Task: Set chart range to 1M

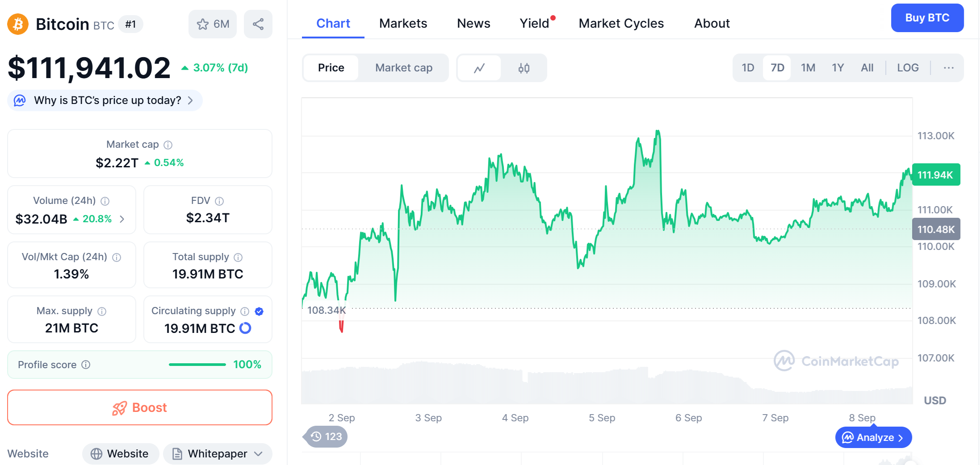Action: 808,68
